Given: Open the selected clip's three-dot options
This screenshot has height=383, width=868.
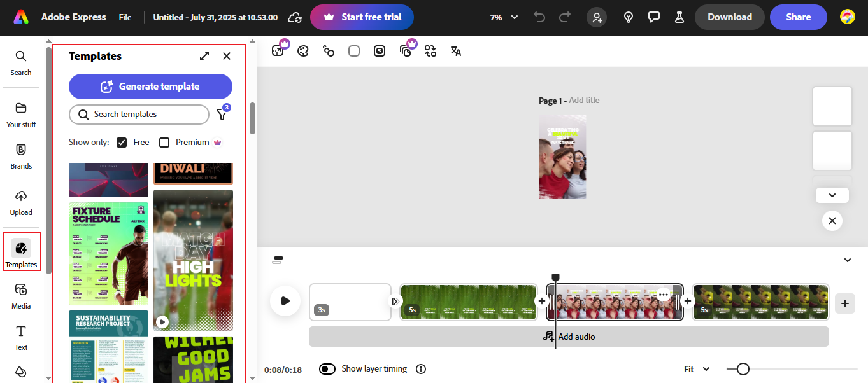Looking at the screenshot, I should [664, 295].
